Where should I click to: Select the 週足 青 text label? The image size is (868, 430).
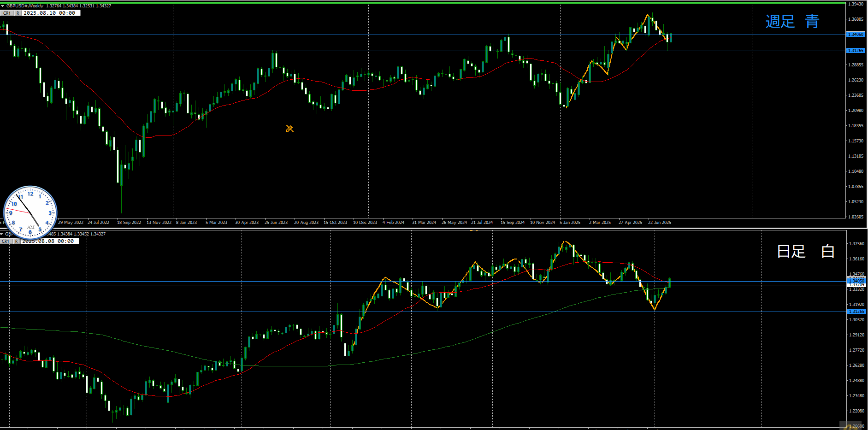[x=792, y=21]
